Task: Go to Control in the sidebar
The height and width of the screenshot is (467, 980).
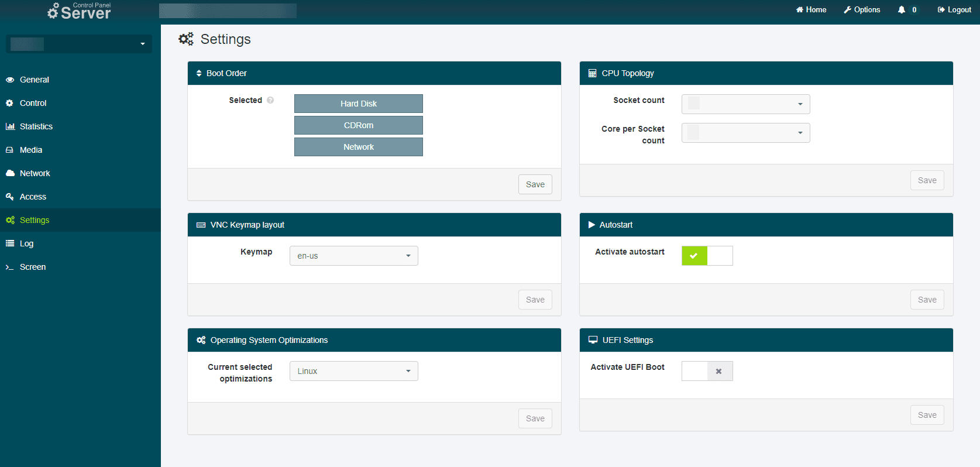Action: coord(33,103)
